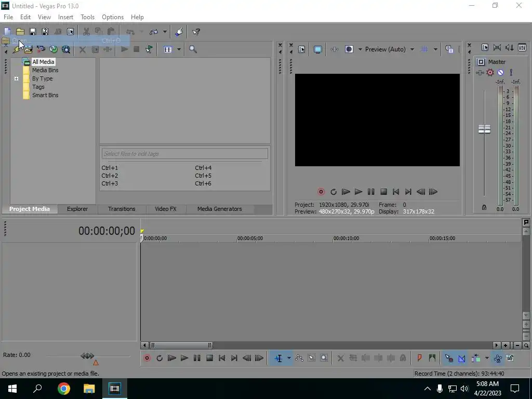
Task: Expand the By Type tree node
Action: coord(16,79)
